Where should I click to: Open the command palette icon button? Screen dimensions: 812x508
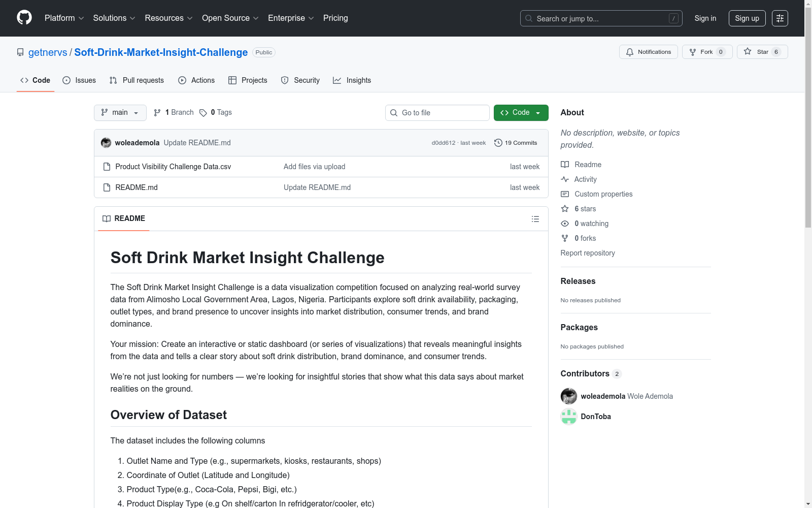tap(780, 18)
